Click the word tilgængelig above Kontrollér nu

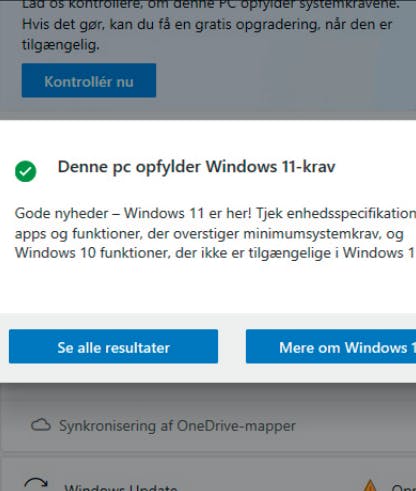pos(60,45)
